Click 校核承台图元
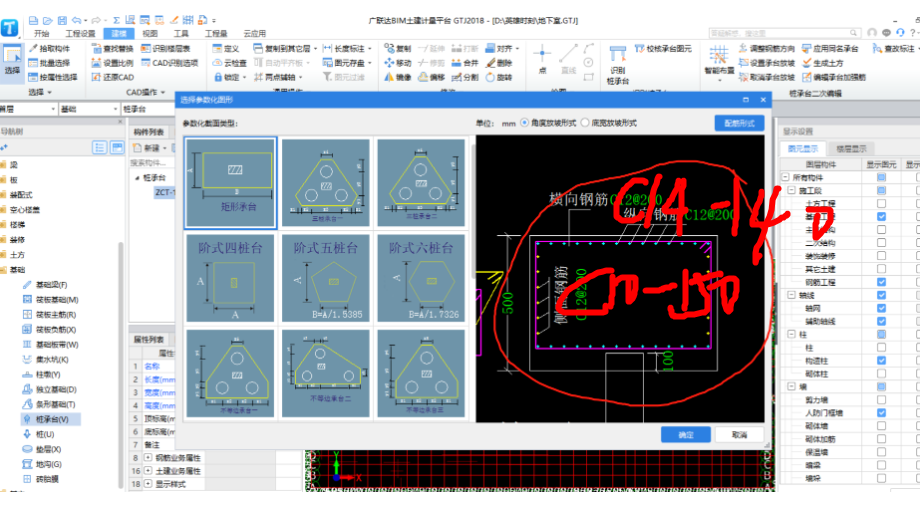This screenshot has height=505, width=920. (x=663, y=49)
